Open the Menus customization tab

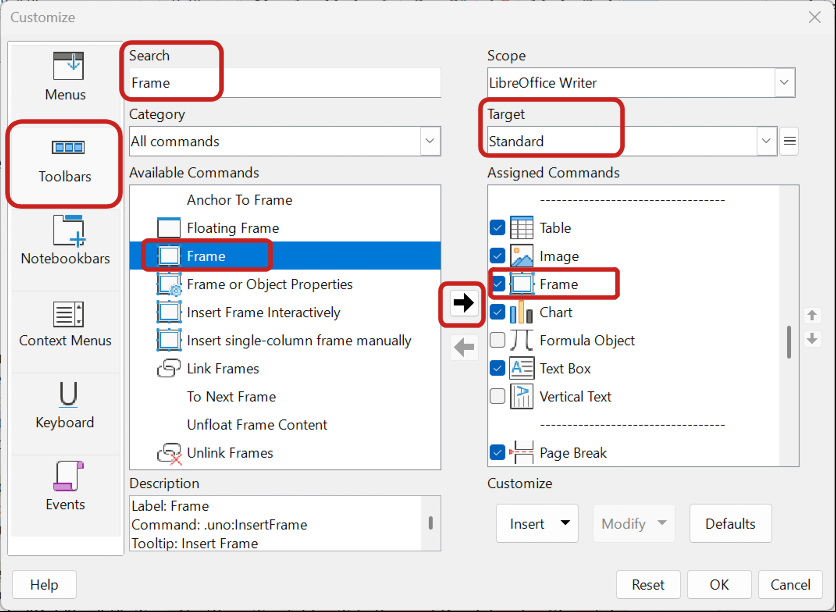[65, 76]
